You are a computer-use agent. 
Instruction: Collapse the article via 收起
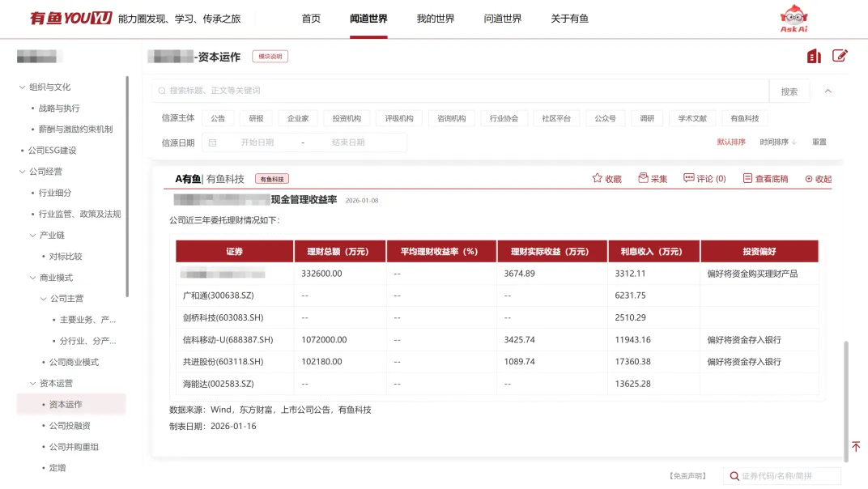click(x=818, y=179)
